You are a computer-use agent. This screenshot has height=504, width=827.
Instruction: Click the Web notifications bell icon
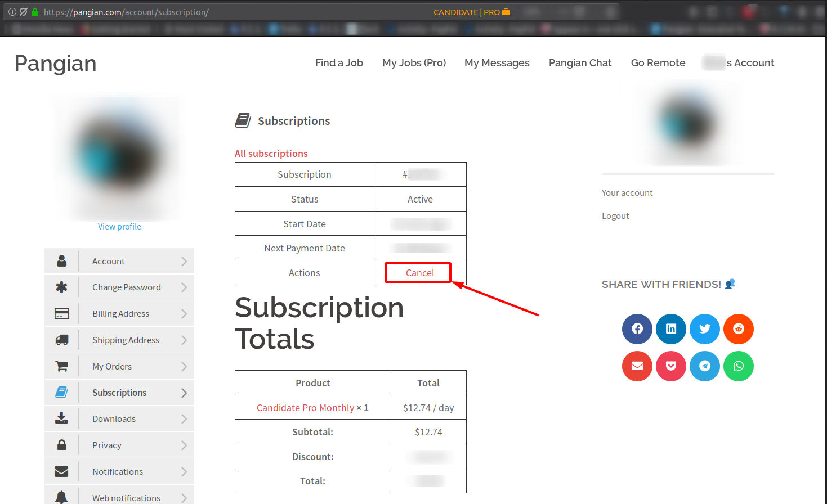(62, 497)
